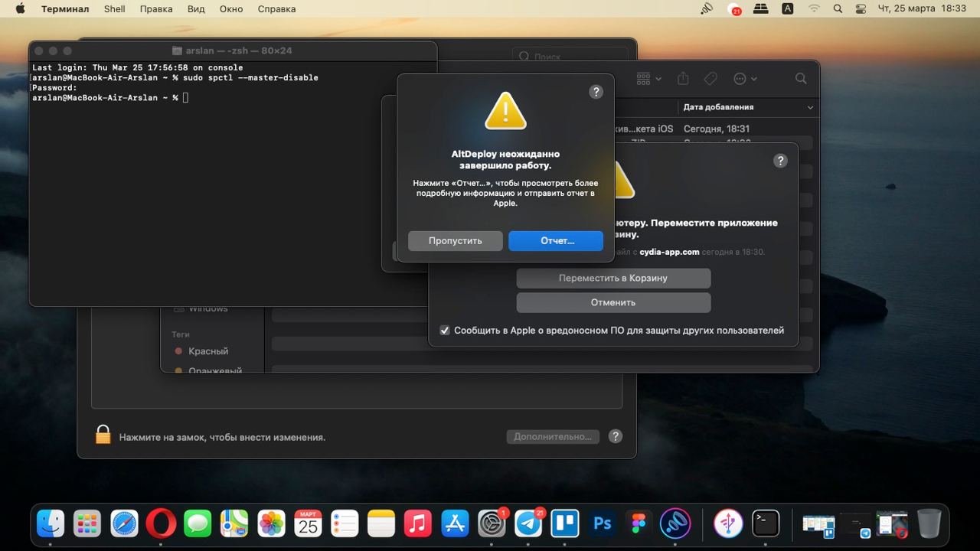This screenshot has height=551, width=980.
Task: Click Переместить в Корзину button
Action: click(x=613, y=278)
